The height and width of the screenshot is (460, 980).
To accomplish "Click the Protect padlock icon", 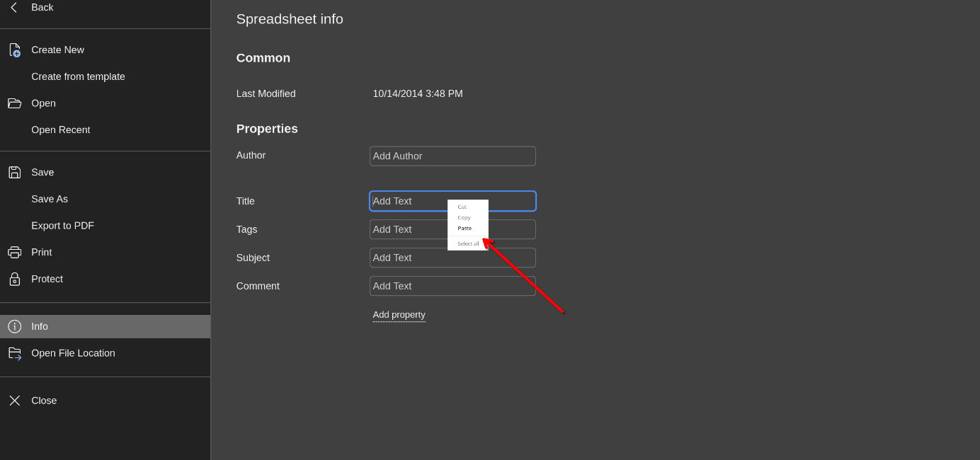I will pyautogui.click(x=14, y=280).
